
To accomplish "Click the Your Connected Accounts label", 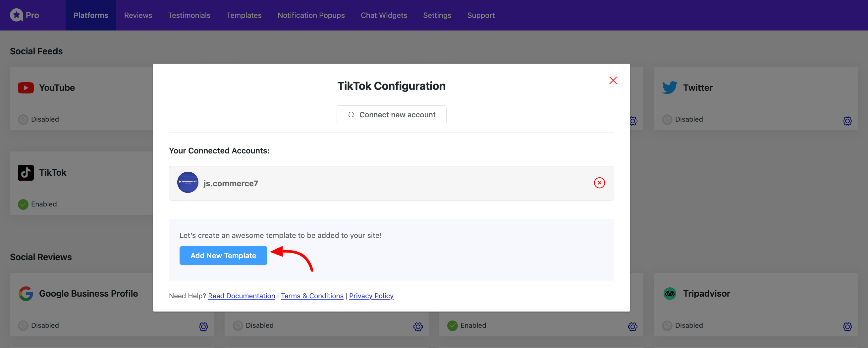I will point(219,150).
